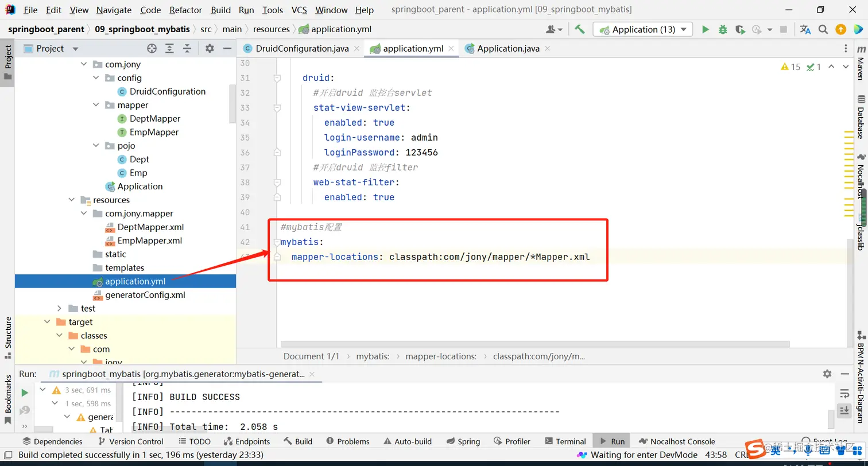
Task: Click the orange update arrow icon
Action: 840,29
